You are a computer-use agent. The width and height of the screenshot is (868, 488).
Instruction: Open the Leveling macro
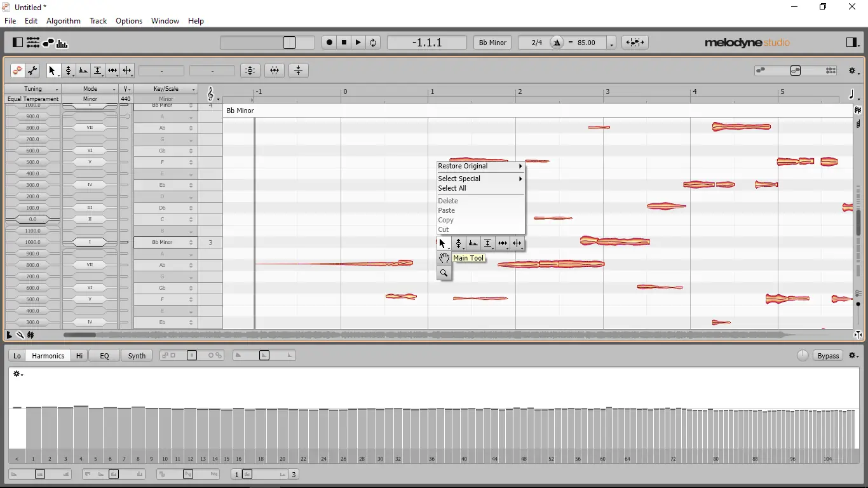pyautogui.click(x=299, y=71)
